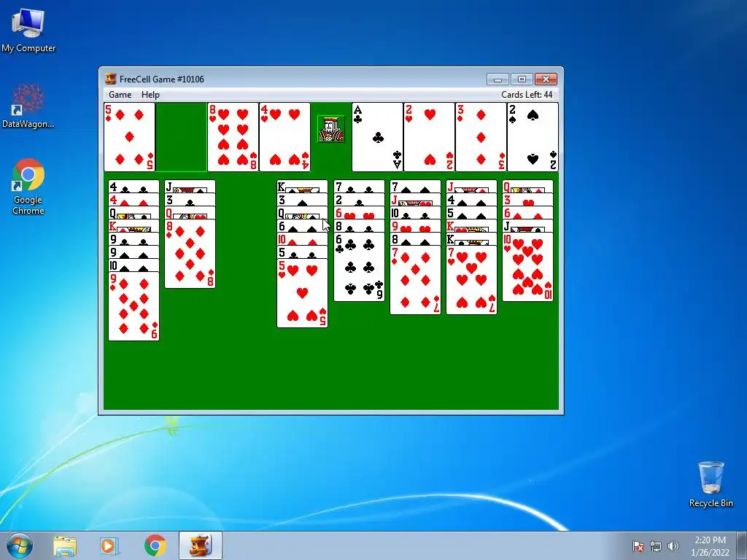Click the jack of diamonds card

[472, 186]
